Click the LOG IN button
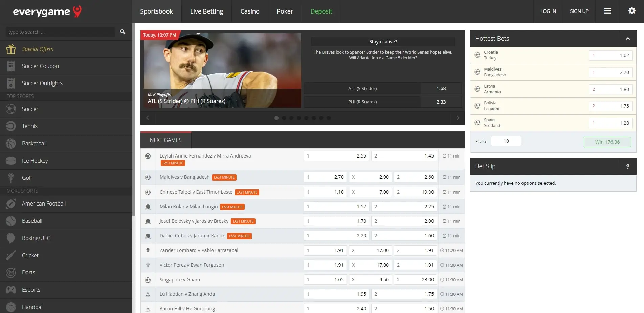The height and width of the screenshot is (313, 644). (548, 11)
